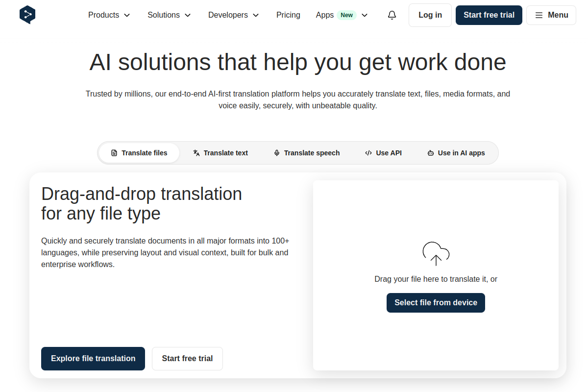
Task: Click Explore file translation button
Action: (x=93, y=359)
